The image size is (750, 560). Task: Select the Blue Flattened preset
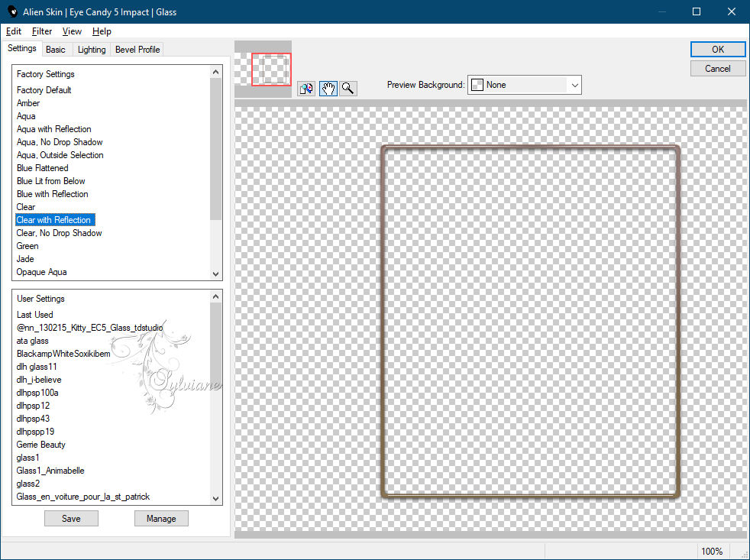[42, 168]
